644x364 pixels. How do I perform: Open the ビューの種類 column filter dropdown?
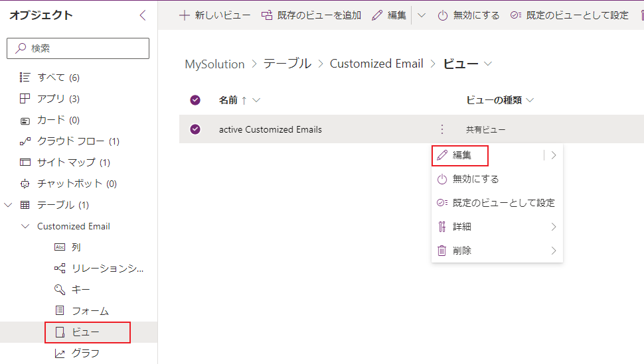click(x=530, y=100)
